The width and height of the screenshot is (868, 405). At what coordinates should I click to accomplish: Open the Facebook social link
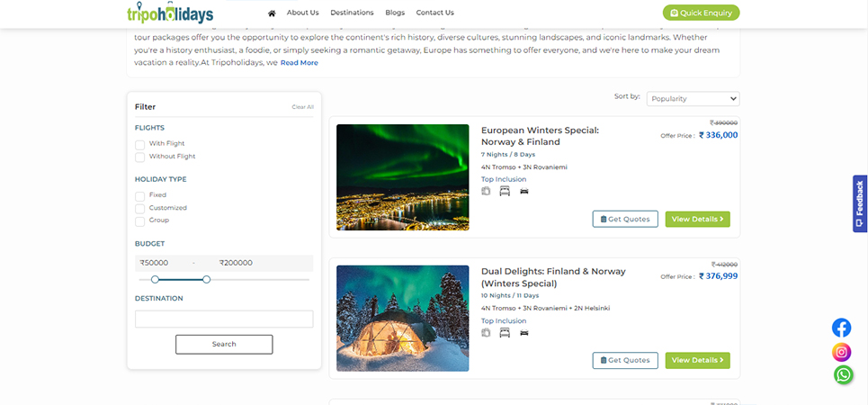pyautogui.click(x=841, y=328)
